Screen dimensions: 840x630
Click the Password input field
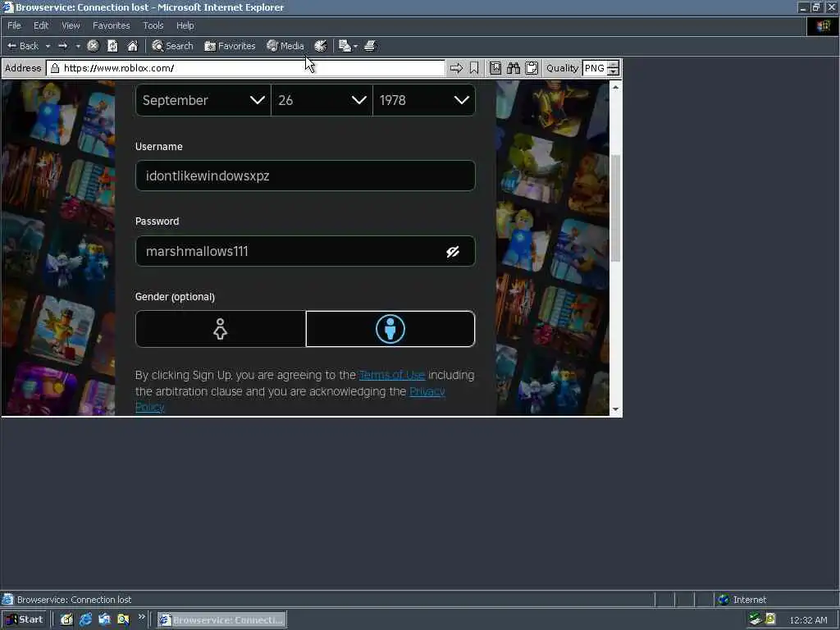pos(305,251)
